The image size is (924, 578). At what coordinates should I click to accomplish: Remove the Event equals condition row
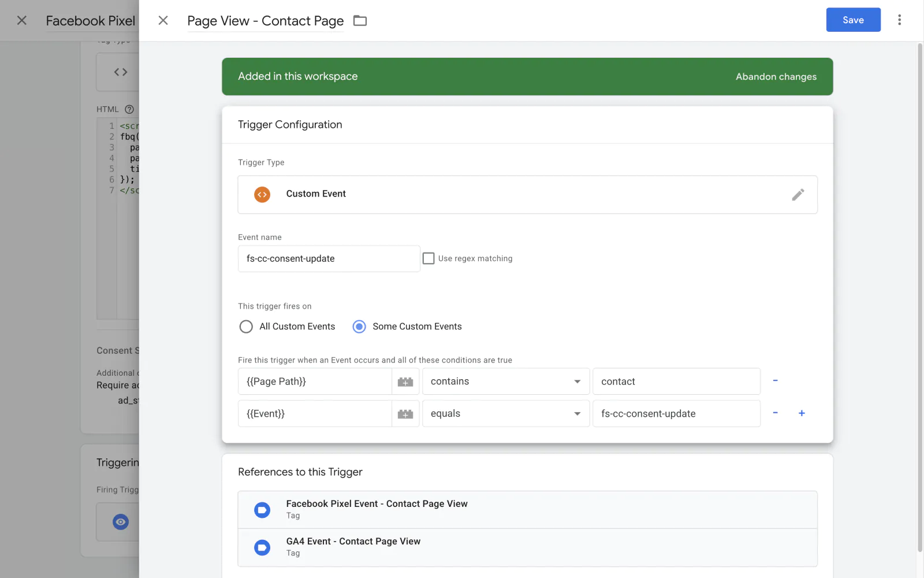(775, 413)
